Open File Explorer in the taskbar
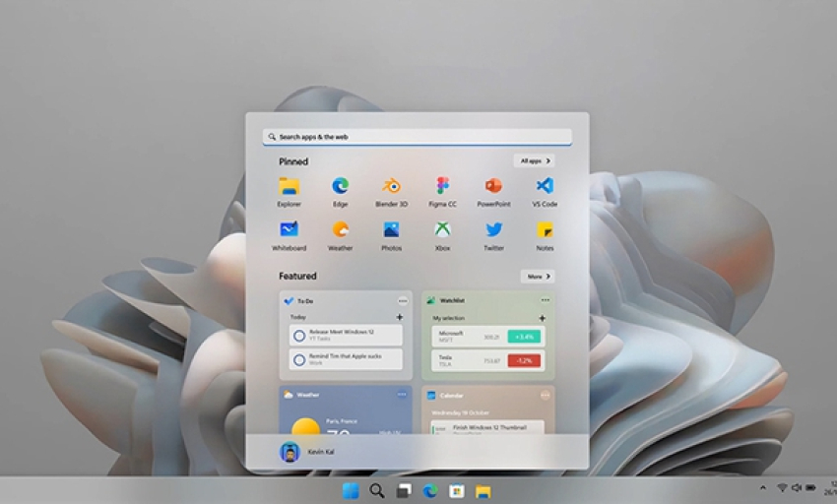 [x=483, y=491]
